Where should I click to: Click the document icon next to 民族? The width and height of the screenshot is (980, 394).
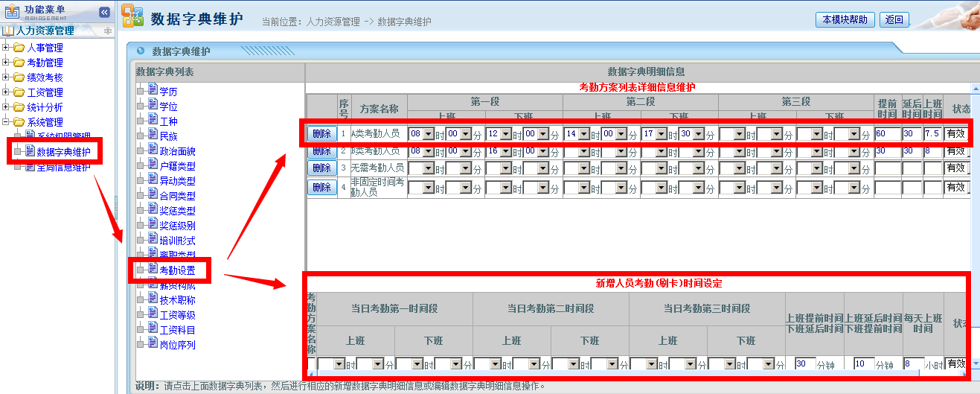click(153, 136)
